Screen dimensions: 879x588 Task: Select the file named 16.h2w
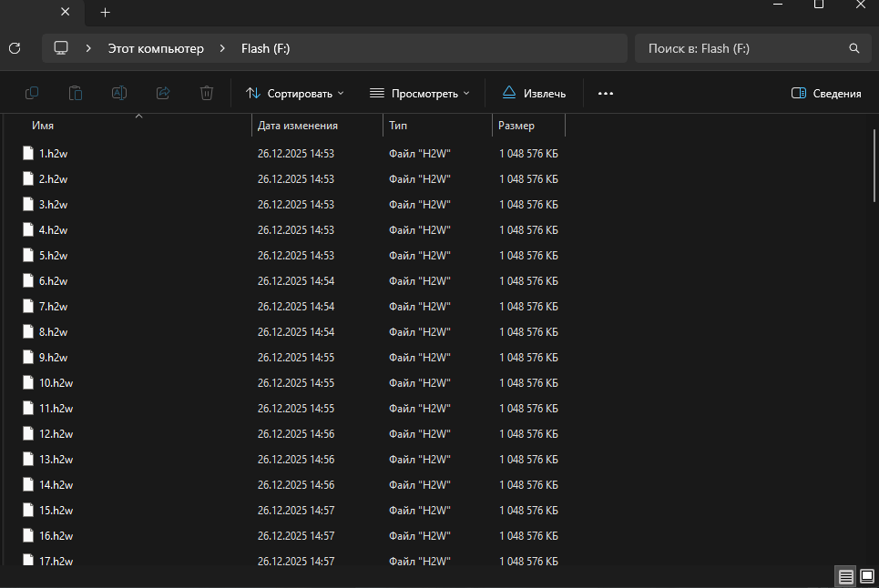pos(56,536)
